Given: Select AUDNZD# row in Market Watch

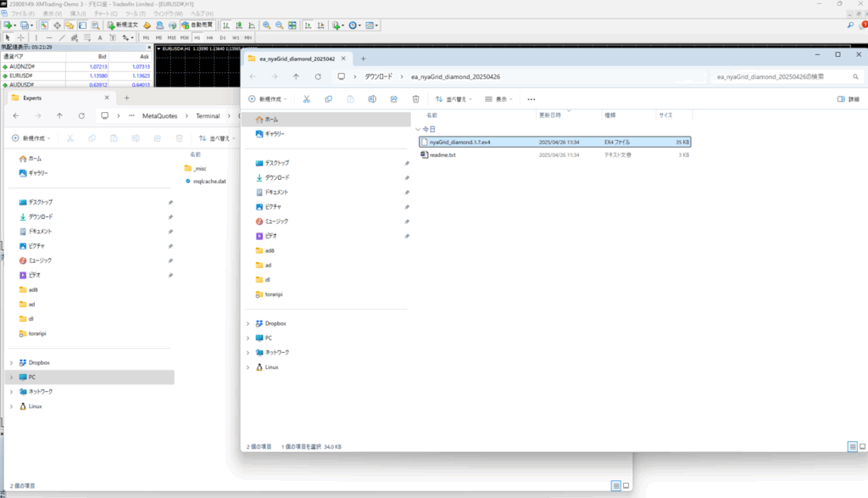Looking at the screenshot, I should tap(76, 66).
